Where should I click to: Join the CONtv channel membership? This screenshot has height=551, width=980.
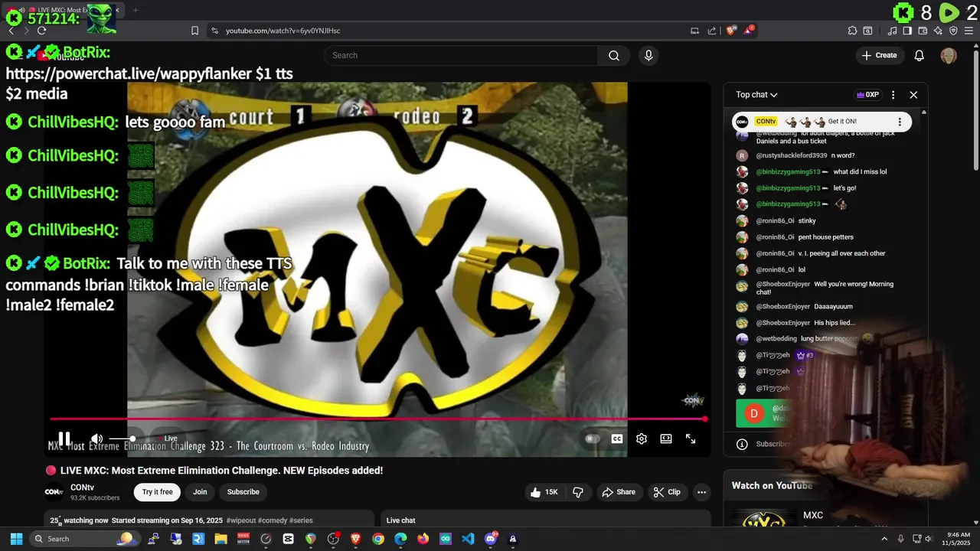click(200, 492)
